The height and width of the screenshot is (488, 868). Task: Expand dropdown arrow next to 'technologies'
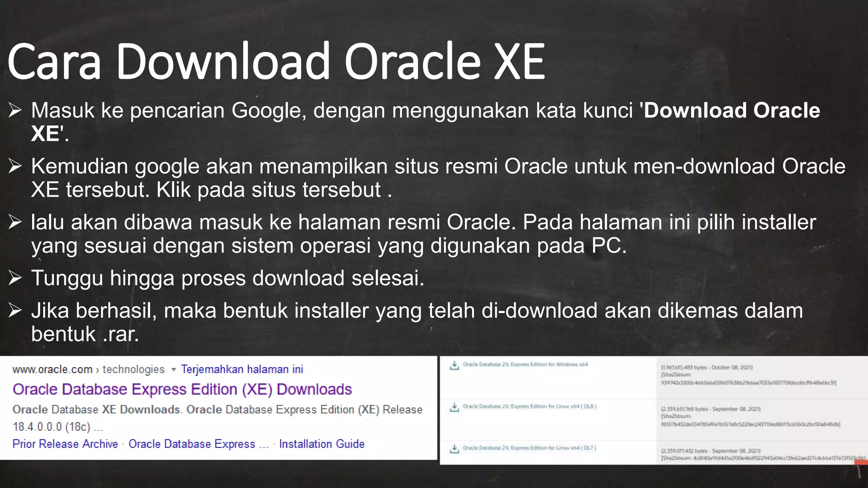173,370
